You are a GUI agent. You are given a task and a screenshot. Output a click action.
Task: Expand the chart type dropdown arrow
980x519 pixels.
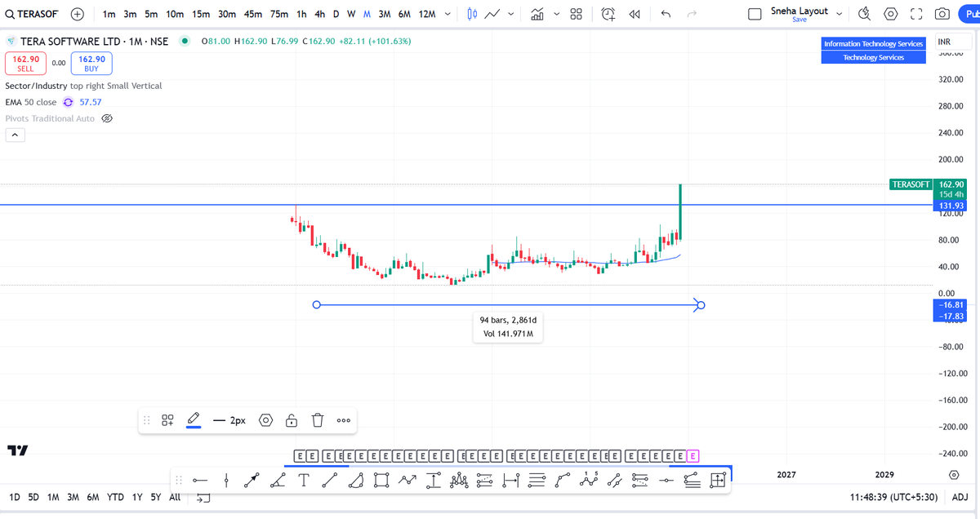coord(510,15)
